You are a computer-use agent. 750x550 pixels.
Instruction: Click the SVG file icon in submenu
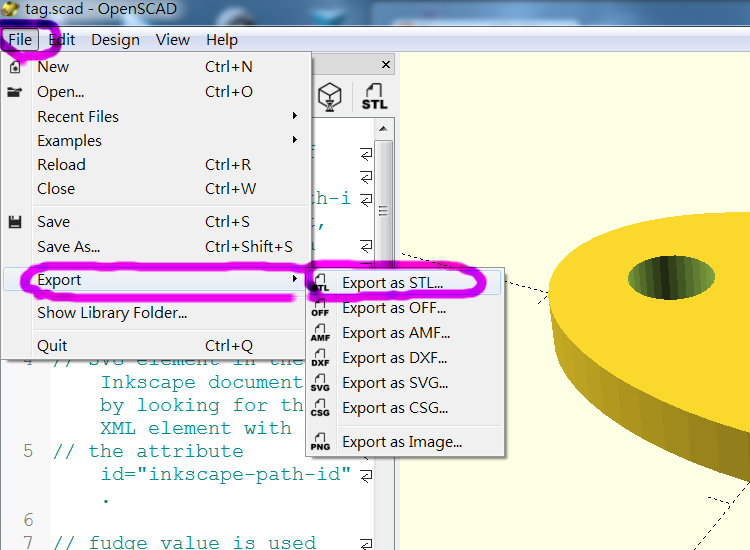(320, 383)
